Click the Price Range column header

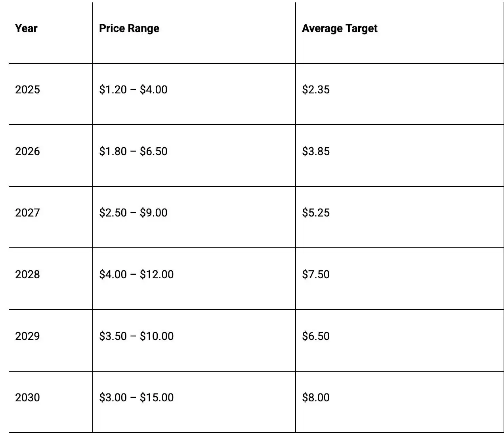pos(129,28)
